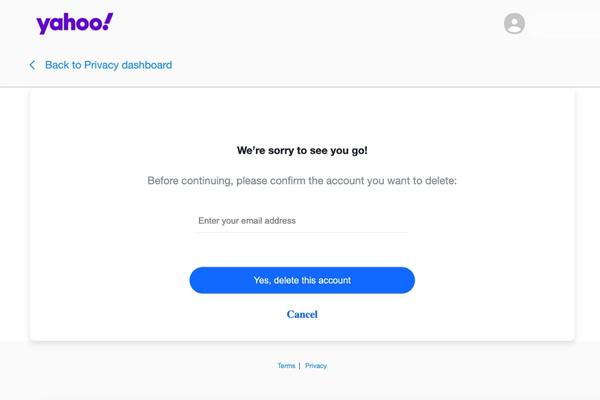Click the blue account deletion button
This screenshot has height=400, width=600.
[x=302, y=280]
